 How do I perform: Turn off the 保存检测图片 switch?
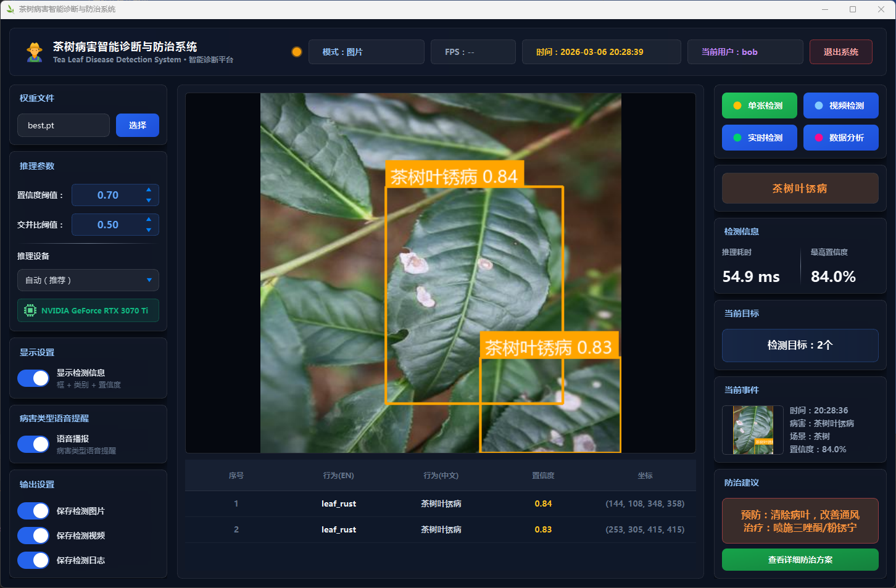pyautogui.click(x=33, y=511)
